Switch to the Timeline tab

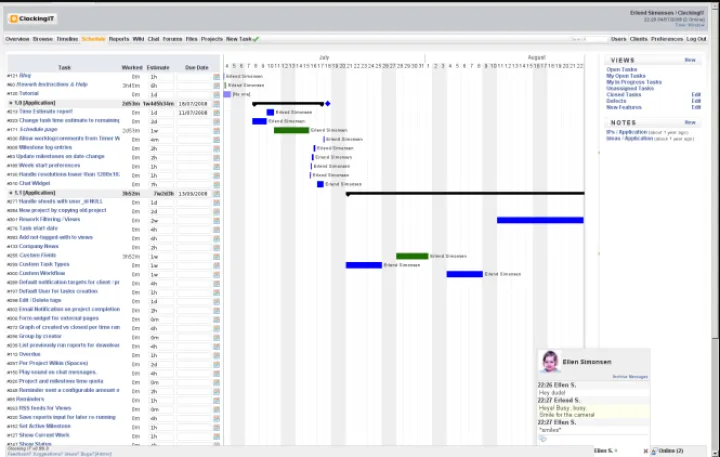68,39
